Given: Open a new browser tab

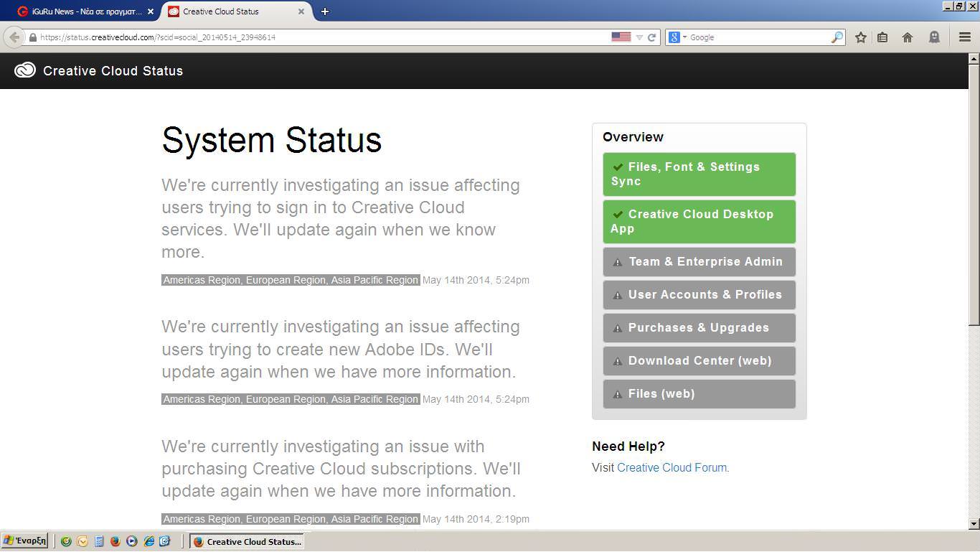Looking at the screenshot, I should coord(325,11).
